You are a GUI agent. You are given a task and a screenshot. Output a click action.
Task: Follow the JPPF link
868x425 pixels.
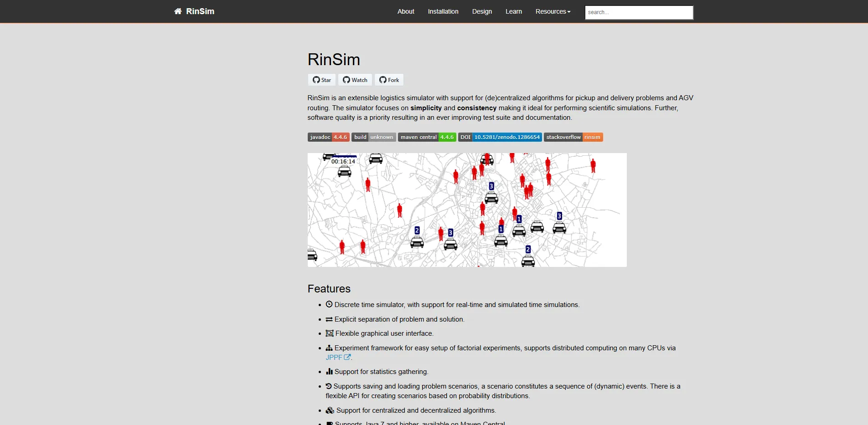click(338, 358)
